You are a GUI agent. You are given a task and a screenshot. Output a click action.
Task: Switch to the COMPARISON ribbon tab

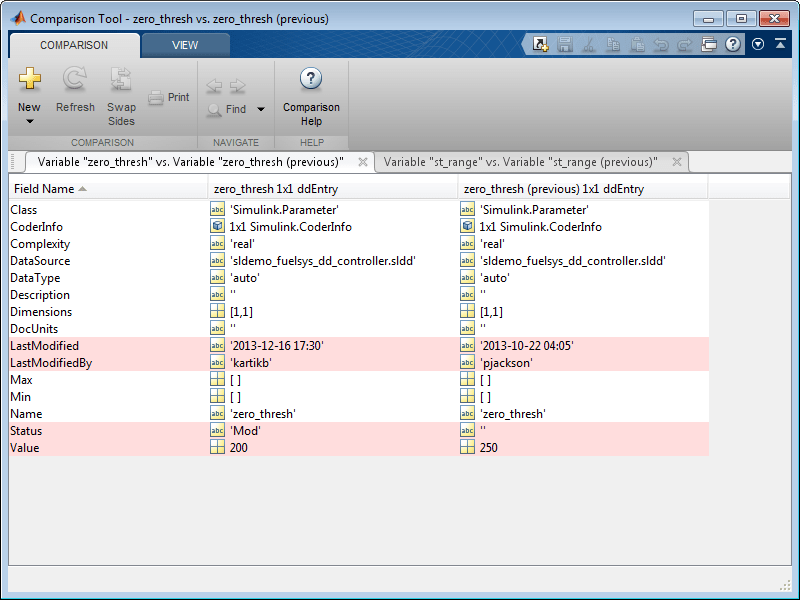coord(74,45)
